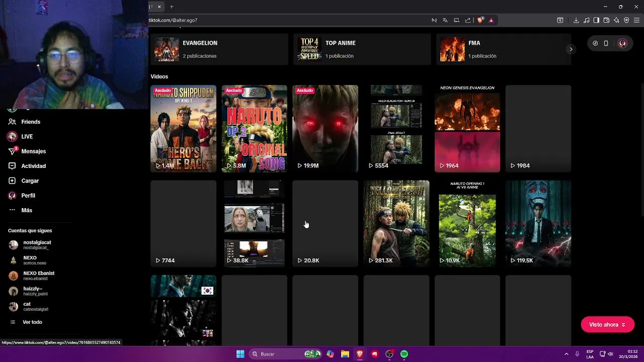
Task: Open browser downloads icon
Action: [x=576, y=20]
